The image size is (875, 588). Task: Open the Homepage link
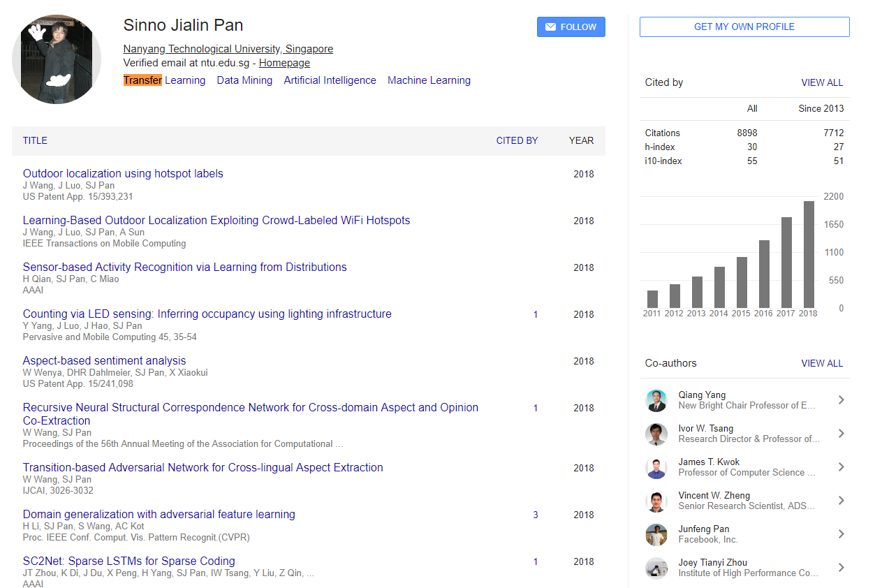point(284,63)
